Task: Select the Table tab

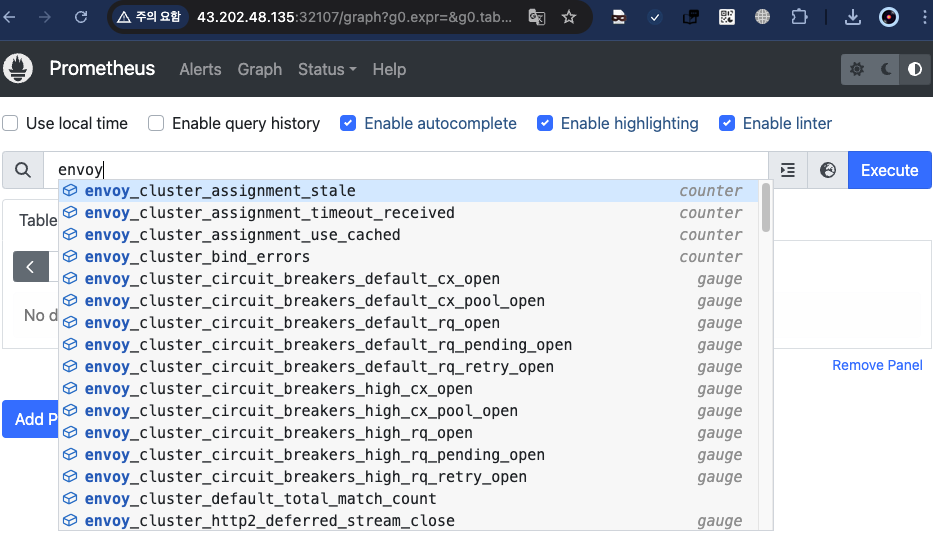Action: pos(38,220)
